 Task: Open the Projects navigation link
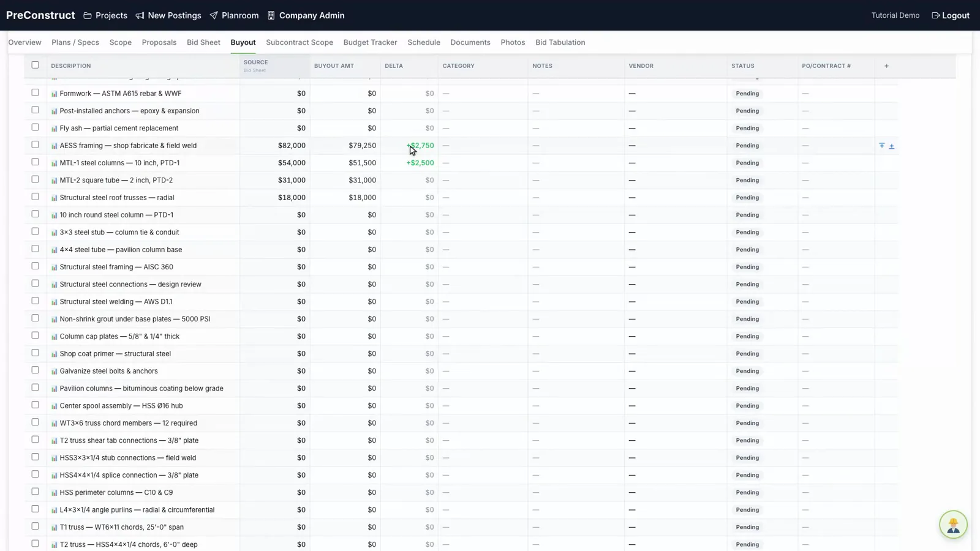(105, 15)
